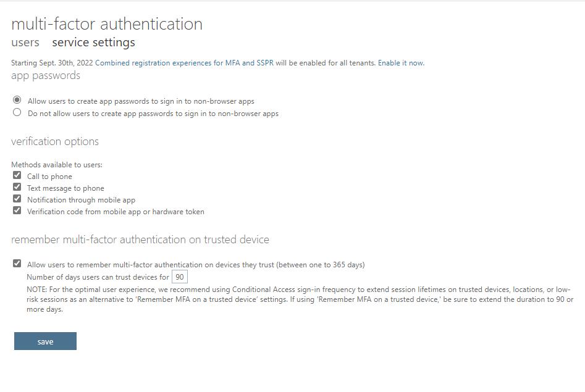Toggle remember multi-factor authentication on trusted devices checkbox
Screen dimensions: 585x392
(x=17, y=264)
